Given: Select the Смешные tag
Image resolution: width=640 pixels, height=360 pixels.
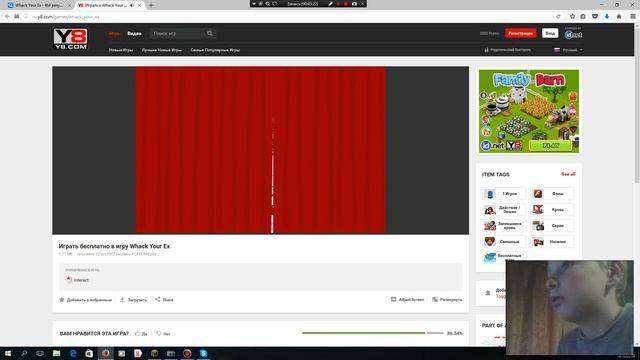Looking at the screenshot, I should (504, 242).
